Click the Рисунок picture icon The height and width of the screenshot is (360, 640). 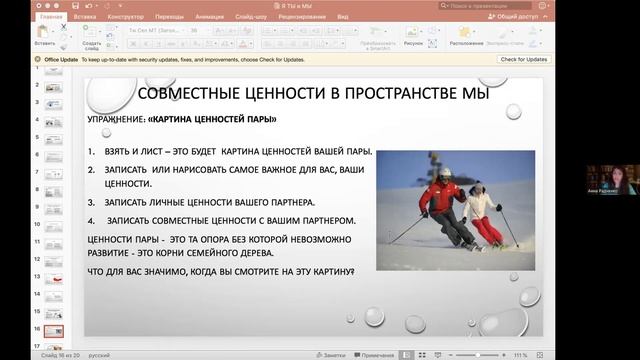tap(411, 32)
